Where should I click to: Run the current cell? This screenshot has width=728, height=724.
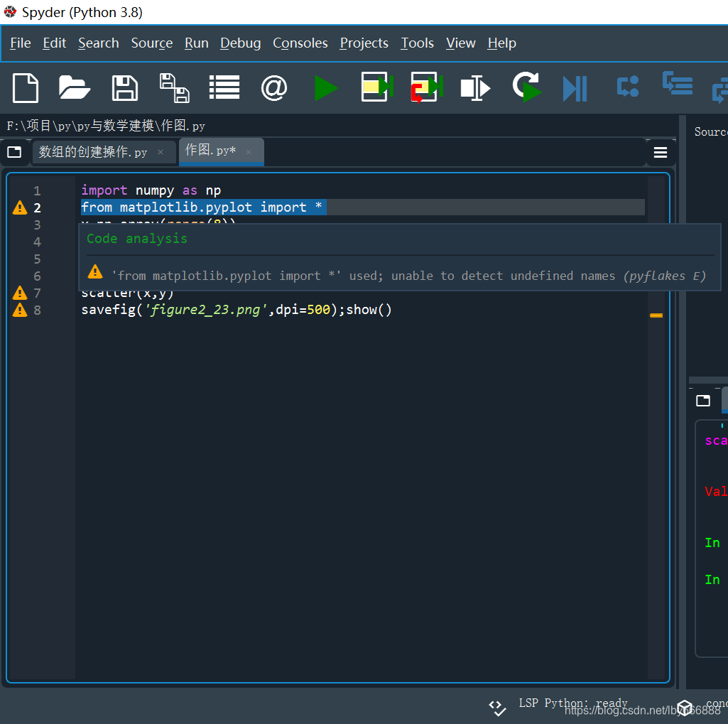pyautogui.click(x=377, y=87)
